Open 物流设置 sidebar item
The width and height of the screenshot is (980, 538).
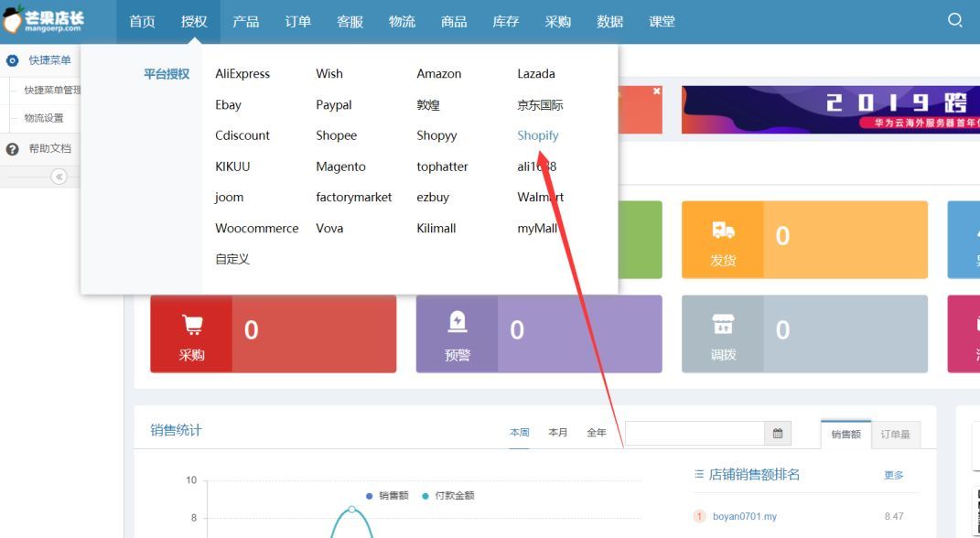point(44,118)
